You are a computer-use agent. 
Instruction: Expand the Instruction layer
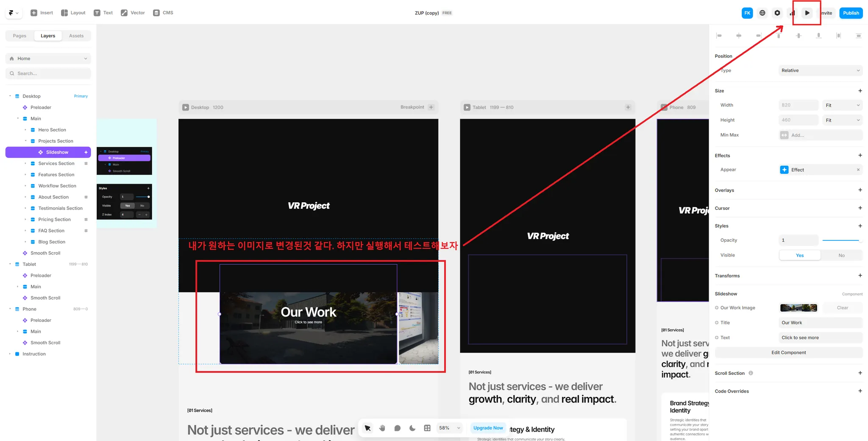[x=10, y=354]
